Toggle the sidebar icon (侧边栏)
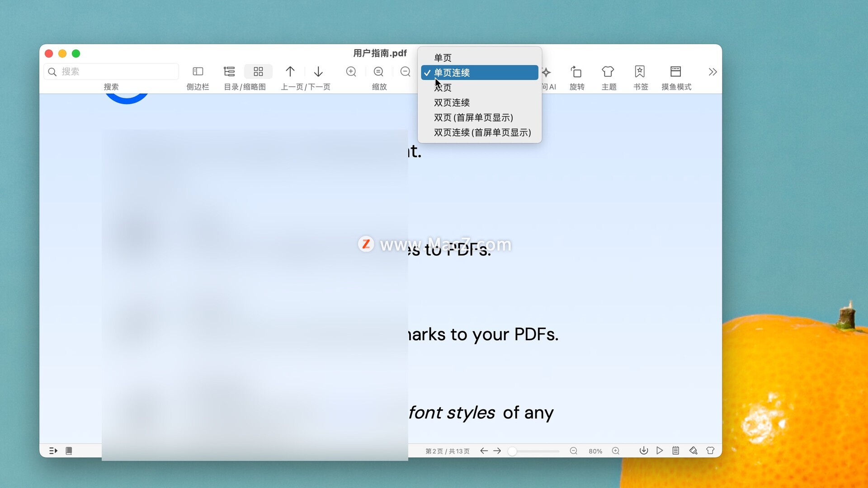The image size is (868, 488). coord(198,71)
